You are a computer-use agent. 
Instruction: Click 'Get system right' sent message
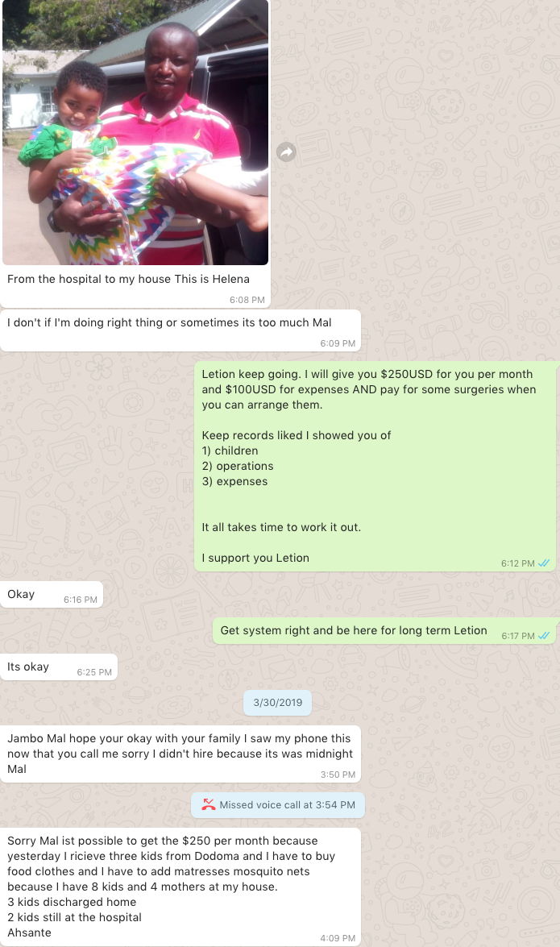(x=384, y=630)
